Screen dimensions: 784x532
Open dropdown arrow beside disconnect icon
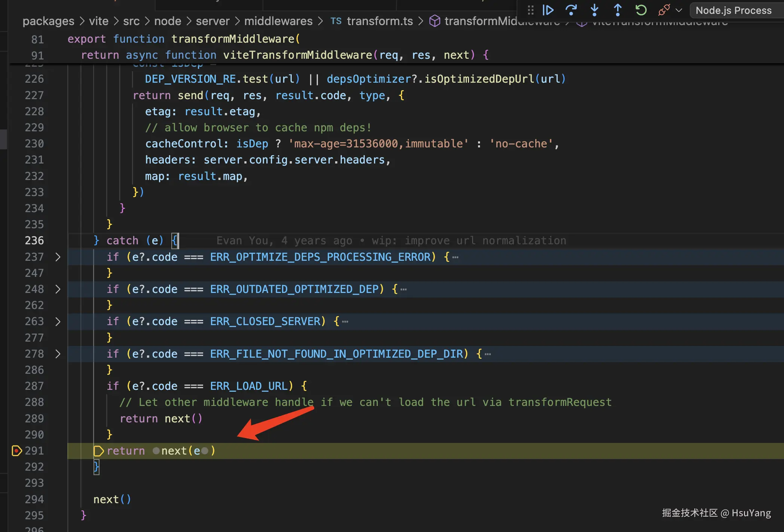pyautogui.click(x=679, y=10)
